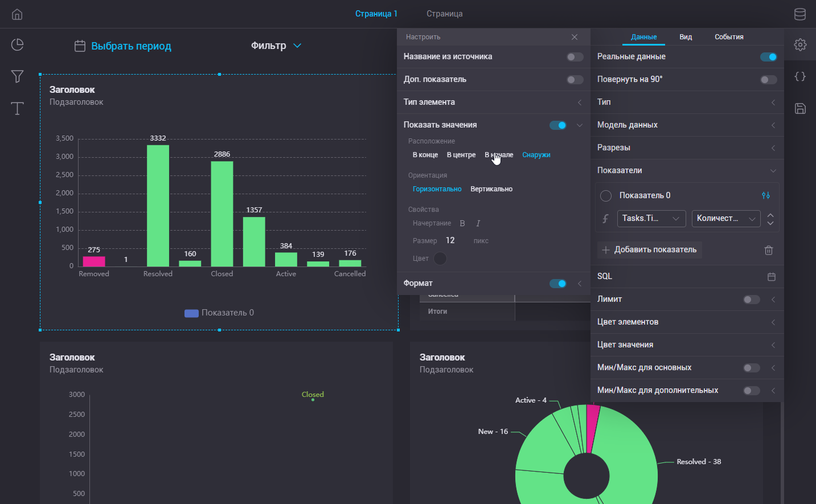Open the database icon in top bar
Viewport: 816px width, 504px height.
800,14
